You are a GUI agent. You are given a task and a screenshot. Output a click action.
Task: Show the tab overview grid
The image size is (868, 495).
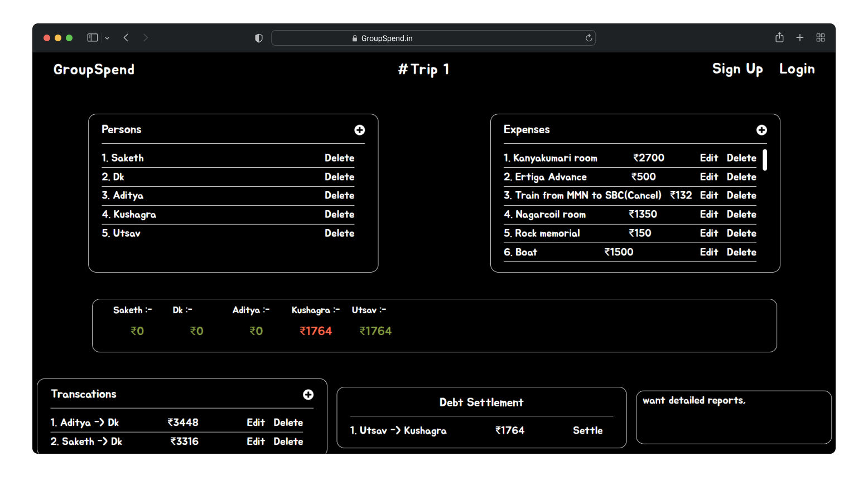(x=821, y=37)
